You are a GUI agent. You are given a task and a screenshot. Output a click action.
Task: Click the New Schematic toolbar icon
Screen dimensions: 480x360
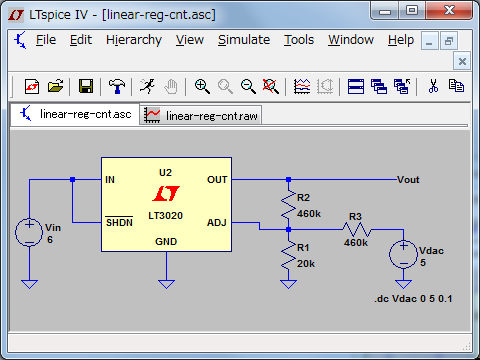pyautogui.click(x=32, y=87)
